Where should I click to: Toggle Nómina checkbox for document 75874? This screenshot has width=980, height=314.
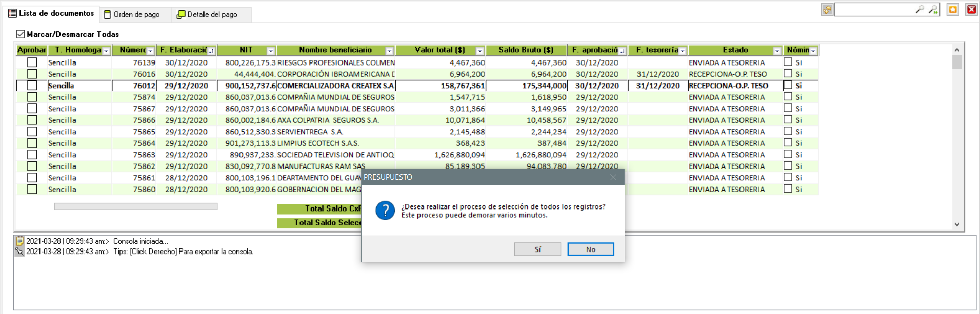(788, 97)
